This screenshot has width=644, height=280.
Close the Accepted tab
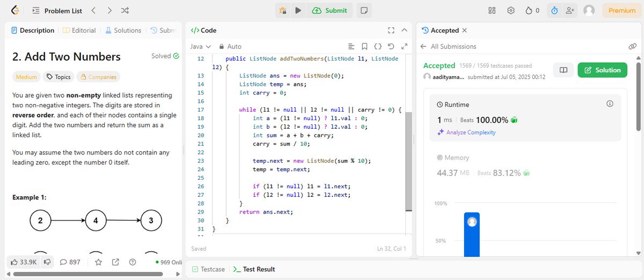pyautogui.click(x=465, y=31)
